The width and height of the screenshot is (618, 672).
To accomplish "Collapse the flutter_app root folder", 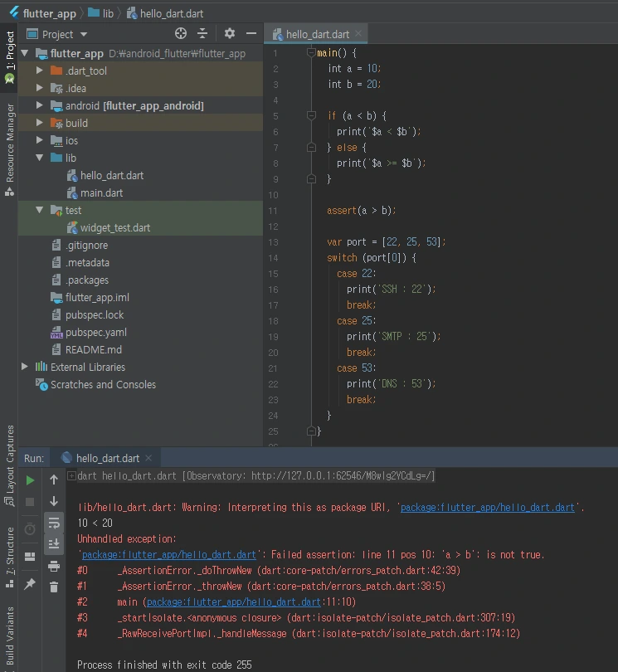I will [x=25, y=53].
